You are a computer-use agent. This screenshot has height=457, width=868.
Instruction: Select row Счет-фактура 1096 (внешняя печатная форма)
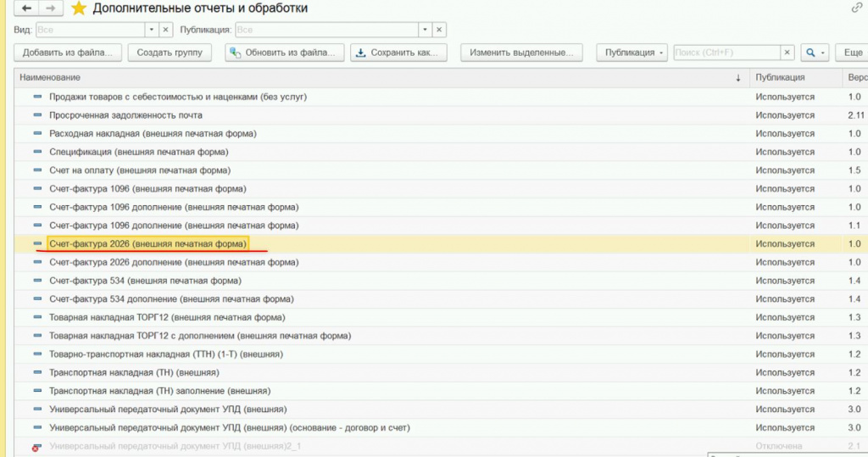tap(441, 189)
